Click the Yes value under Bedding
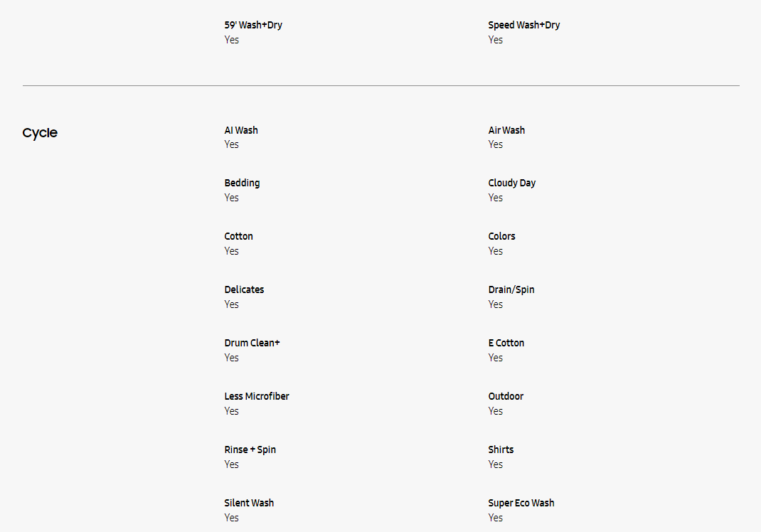Viewport: 761px width, 532px height. point(232,198)
